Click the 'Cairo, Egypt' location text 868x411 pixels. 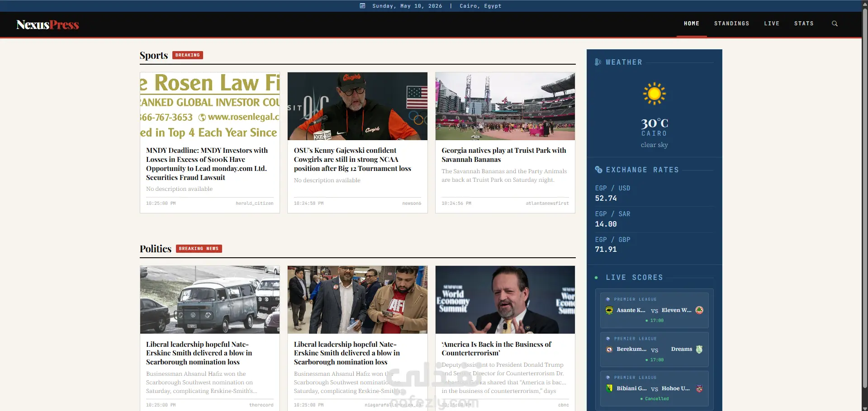pos(480,6)
